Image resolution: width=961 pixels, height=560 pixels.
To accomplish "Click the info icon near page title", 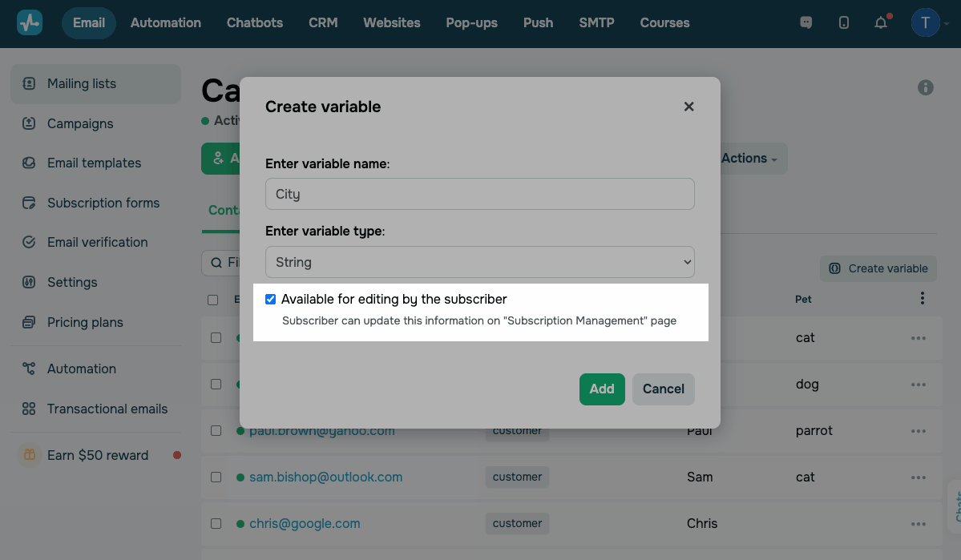I will pos(926,87).
